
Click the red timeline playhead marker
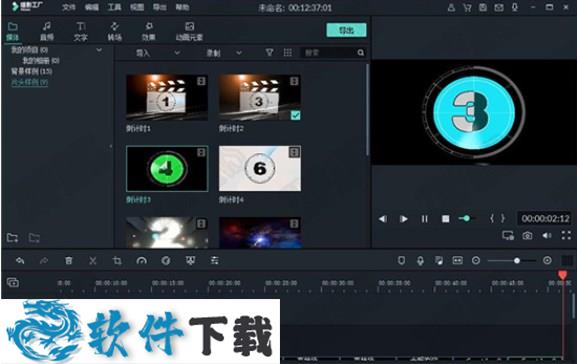[x=562, y=275]
